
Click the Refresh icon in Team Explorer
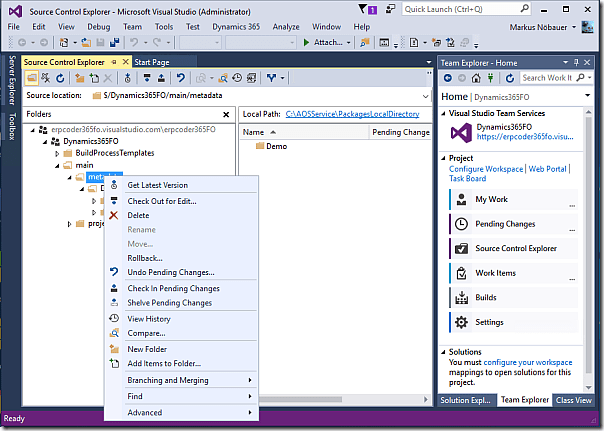pyautogui.click(x=510, y=78)
